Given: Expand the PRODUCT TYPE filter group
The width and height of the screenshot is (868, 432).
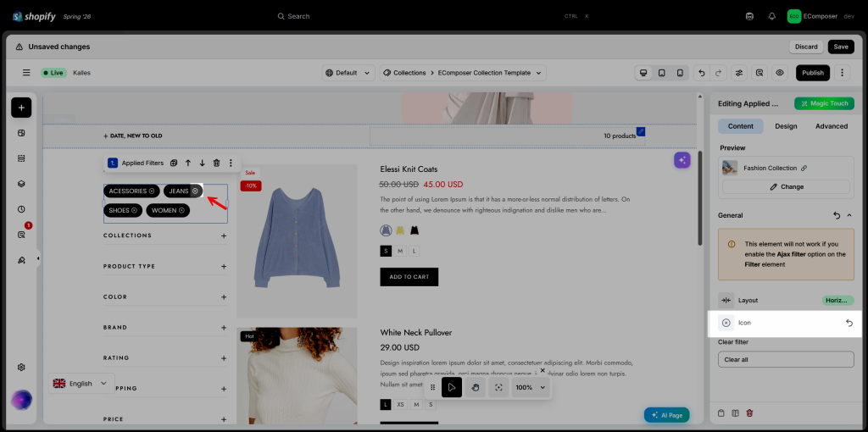Looking at the screenshot, I should click(x=224, y=266).
